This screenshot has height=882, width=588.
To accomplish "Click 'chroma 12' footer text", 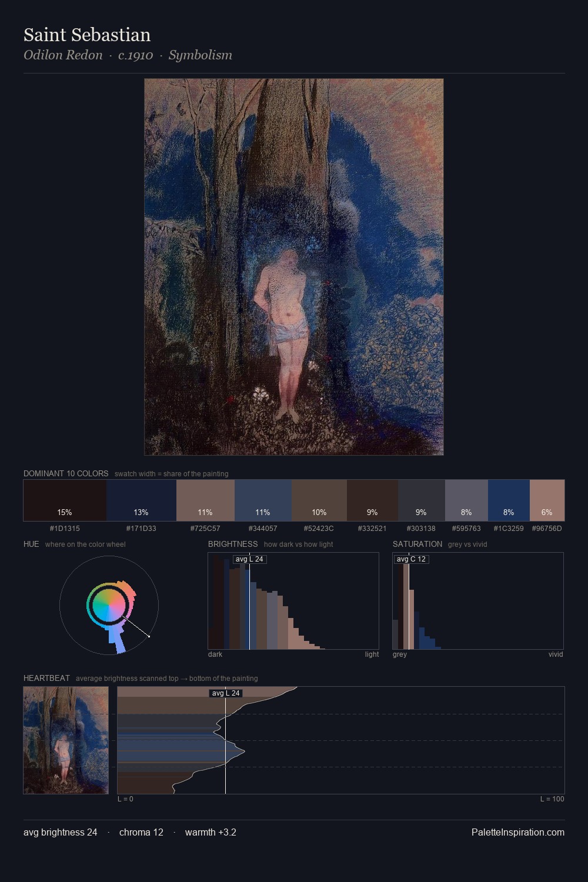I will point(141,832).
